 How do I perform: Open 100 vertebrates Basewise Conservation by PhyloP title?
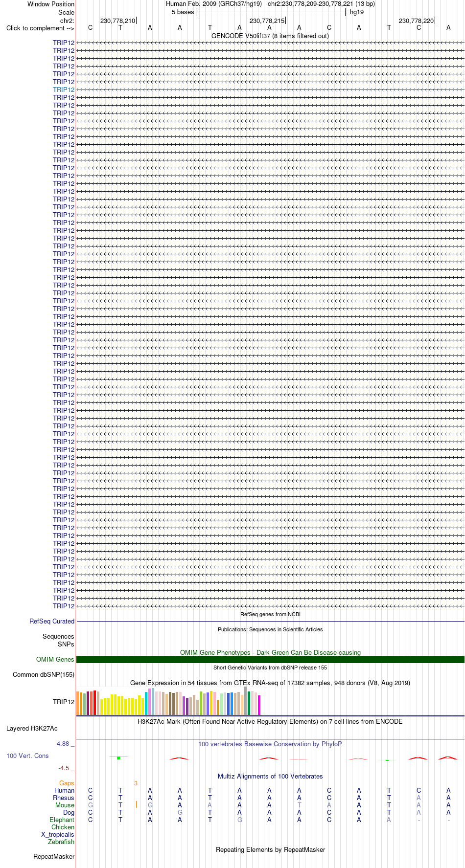[270, 744]
